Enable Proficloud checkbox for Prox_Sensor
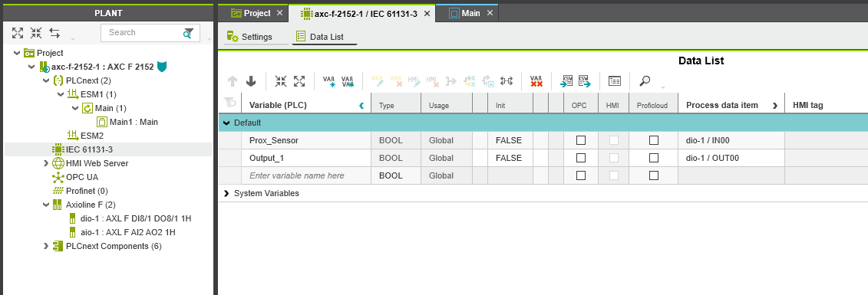 click(654, 140)
